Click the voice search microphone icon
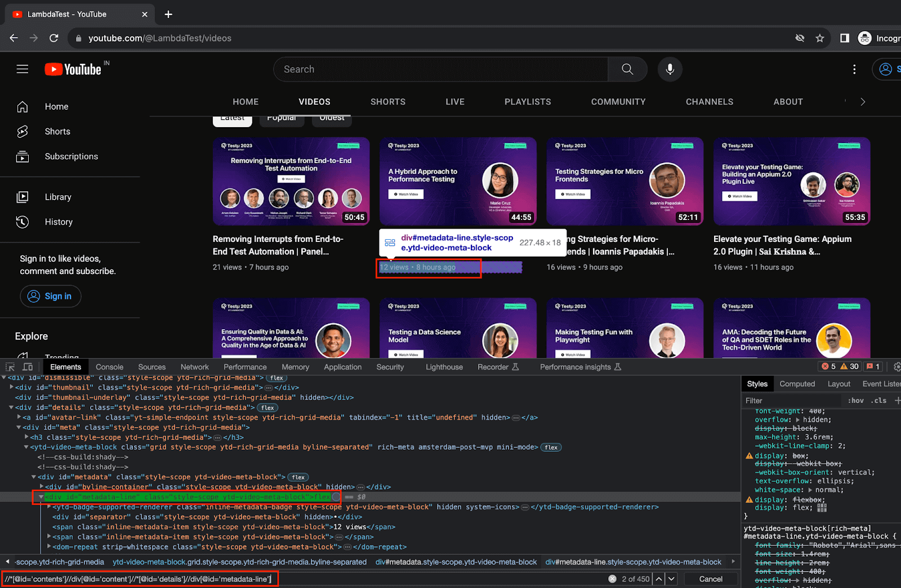This screenshot has height=588, width=901. click(670, 69)
